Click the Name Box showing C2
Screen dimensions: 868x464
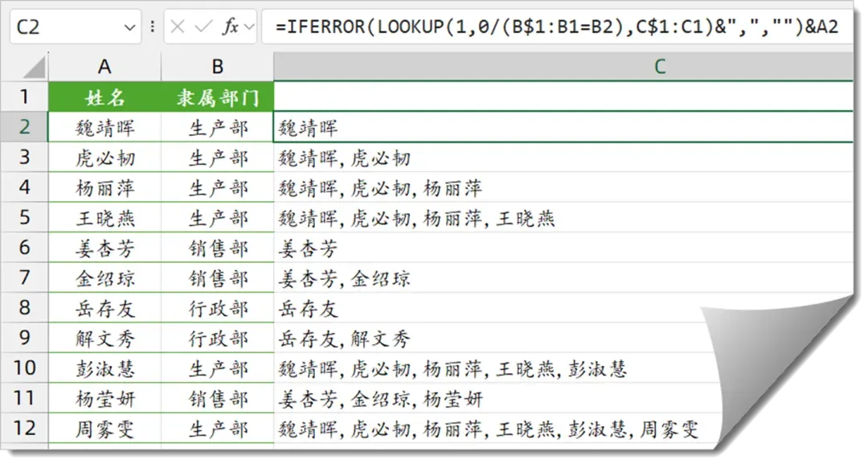click(76, 27)
